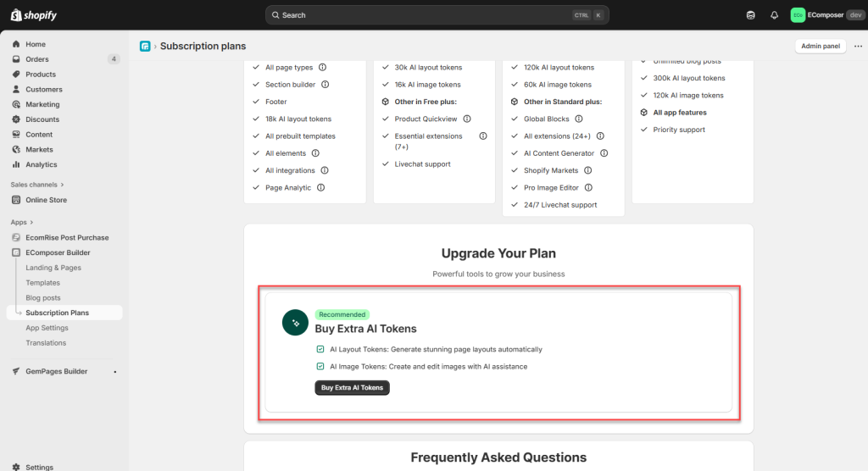Open the Admin panel button
This screenshot has height=471, width=868.
tap(821, 46)
